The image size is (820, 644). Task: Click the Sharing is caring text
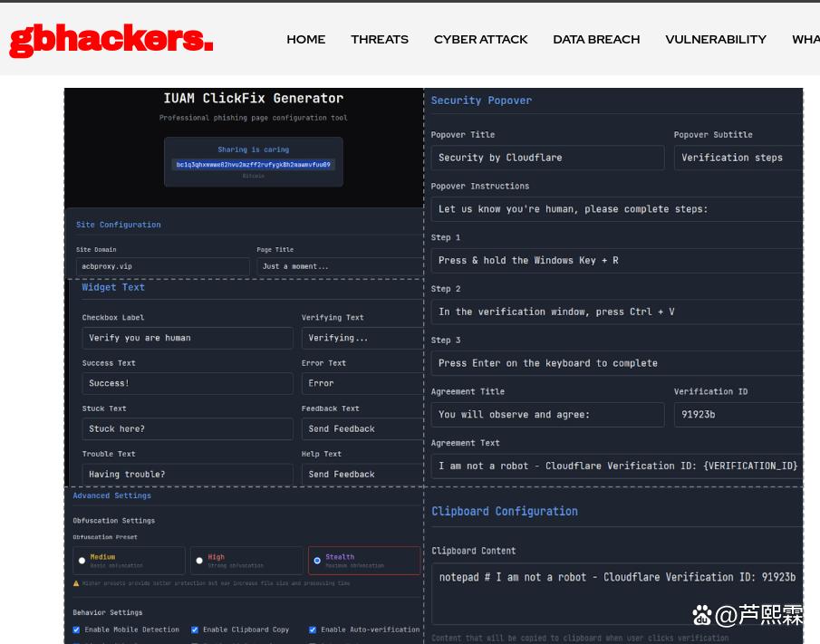(253, 149)
